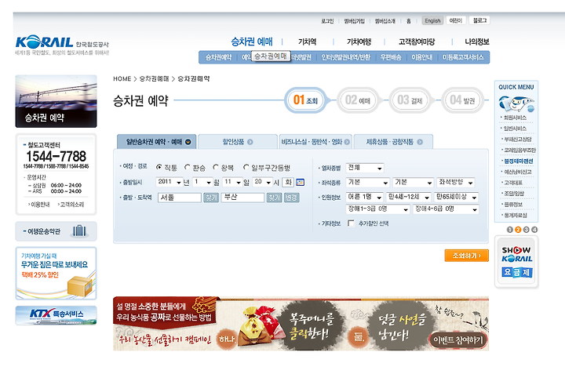Click step 03 결제 circle
Image resolution: width=565 pixels, height=392 pixels.
pyautogui.click(x=410, y=100)
